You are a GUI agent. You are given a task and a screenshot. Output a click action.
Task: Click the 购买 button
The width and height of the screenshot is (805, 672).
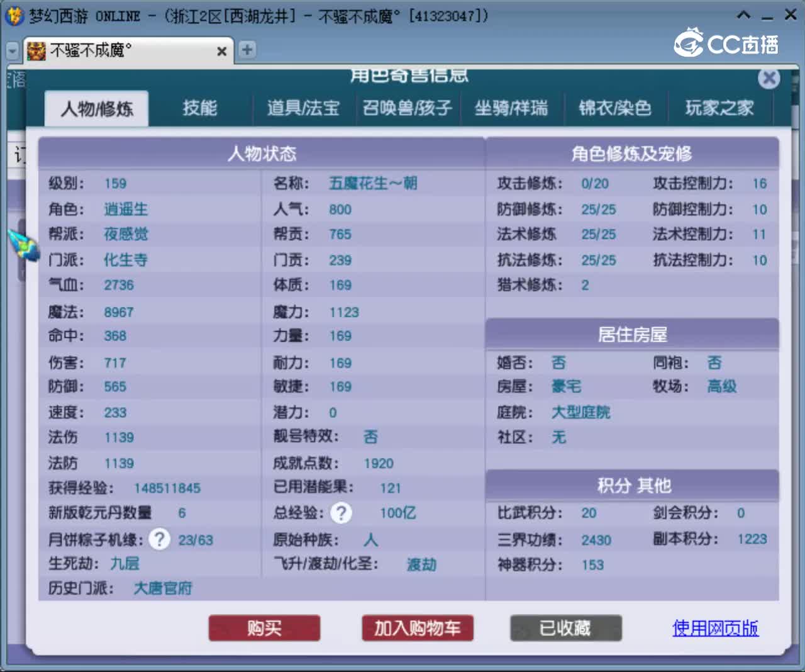(264, 628)
